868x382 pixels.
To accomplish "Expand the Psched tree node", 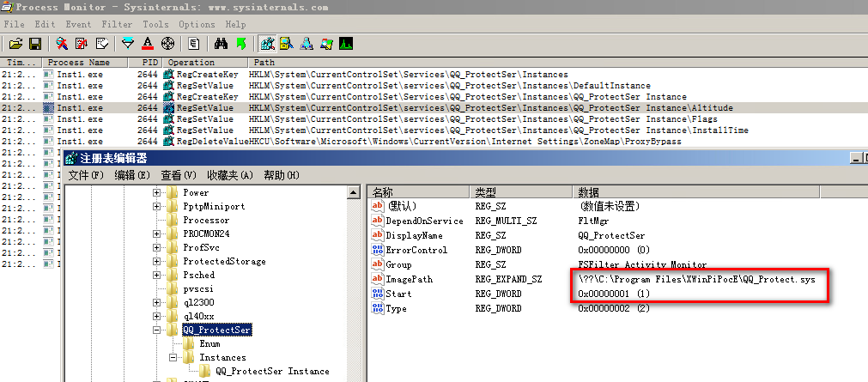I will click(156, 276).
